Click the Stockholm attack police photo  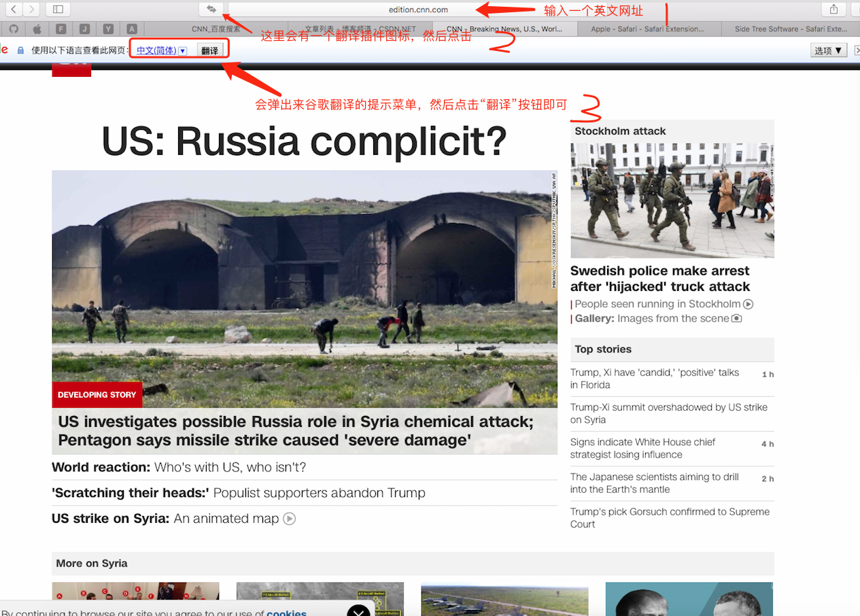pos(672,200)
